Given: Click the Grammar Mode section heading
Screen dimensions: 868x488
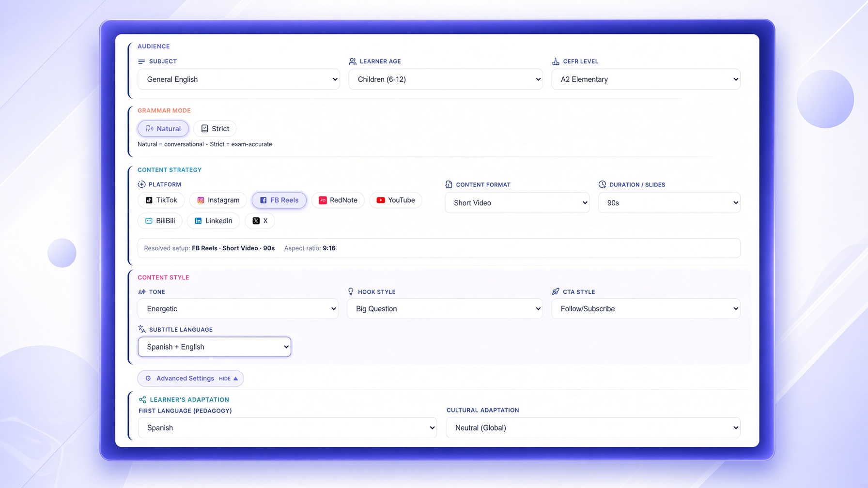Looking at the screenshot, I should [164, 110].
